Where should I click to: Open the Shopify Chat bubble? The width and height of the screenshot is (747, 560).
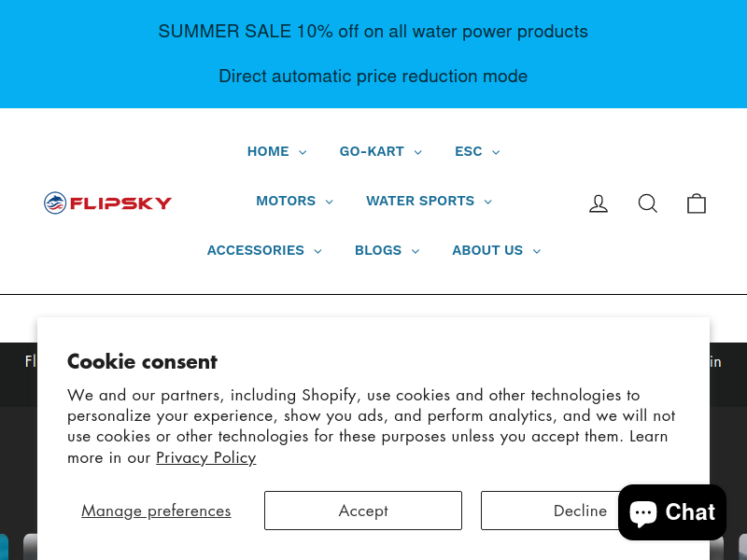(x=671, y=512)
